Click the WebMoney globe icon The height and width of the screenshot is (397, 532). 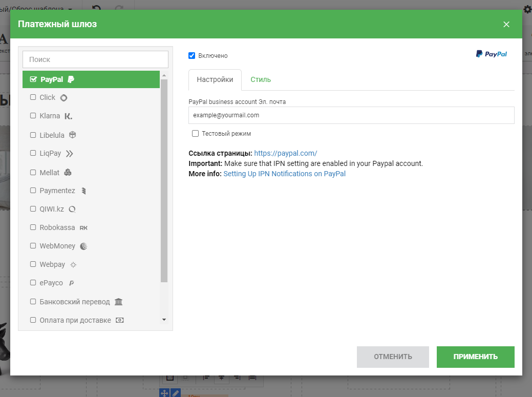[x=83, y=246]
